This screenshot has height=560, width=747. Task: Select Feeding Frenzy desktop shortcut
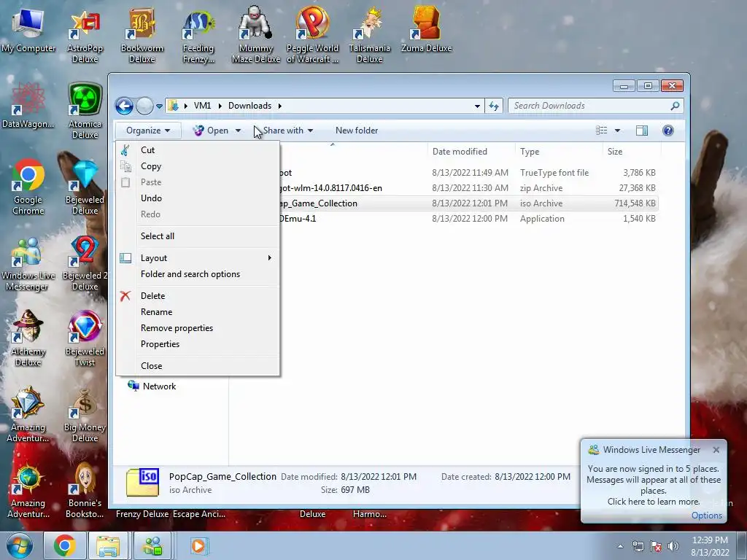click(198, 36)
